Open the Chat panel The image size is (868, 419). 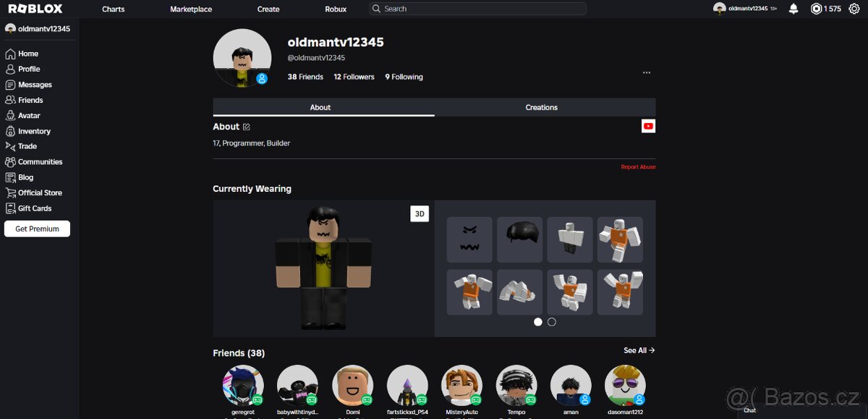[749, 410]
